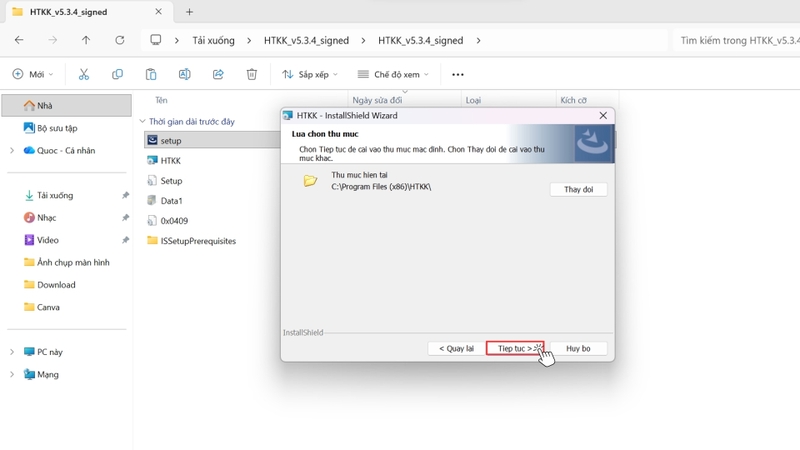
Task: Click the first HTKK_v5.3.4_signed breadcrumb
Action: click(x=306, y=40)
